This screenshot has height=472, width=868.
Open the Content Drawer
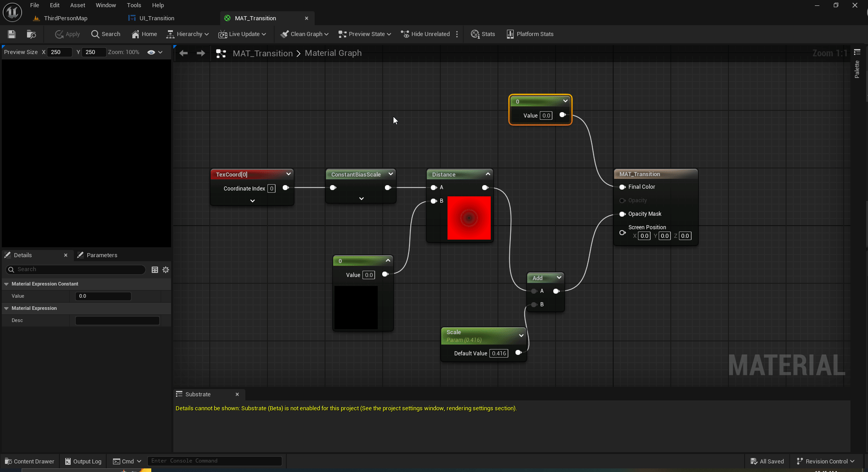(29, 461)
